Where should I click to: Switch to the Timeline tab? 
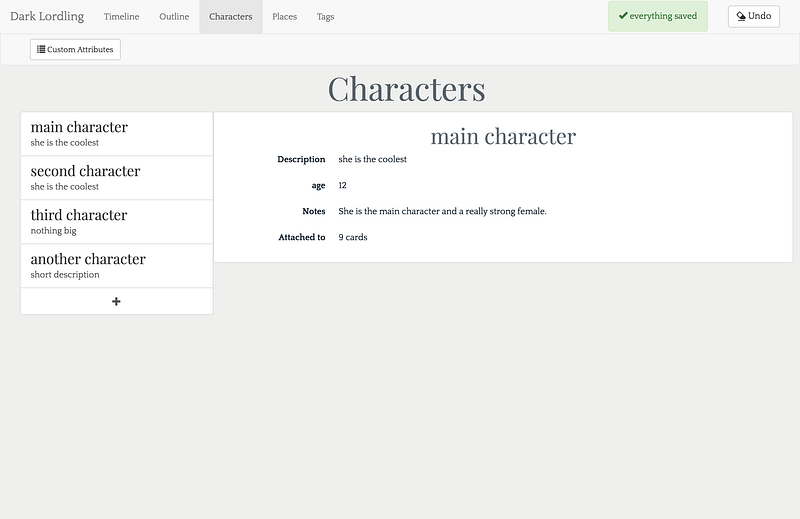[x=121, y=17]
